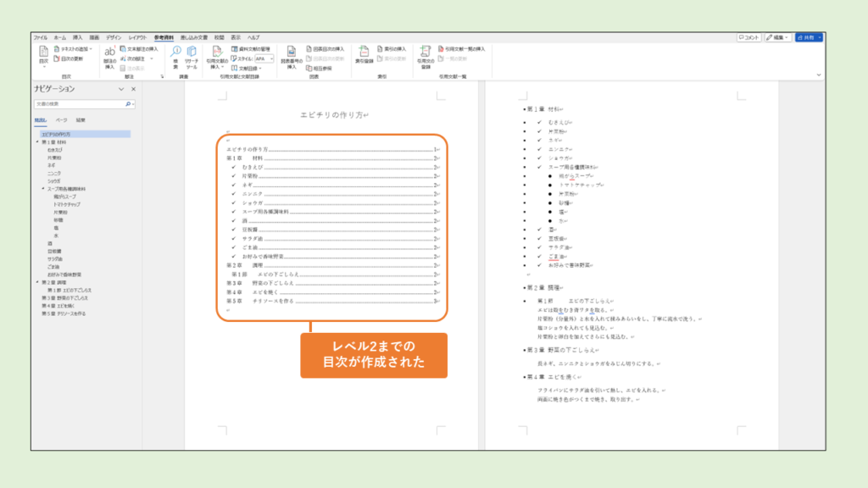The image size is (868, 488).
Task: Open the ヘルプ ribbon tab
Action: pos(253,37)
